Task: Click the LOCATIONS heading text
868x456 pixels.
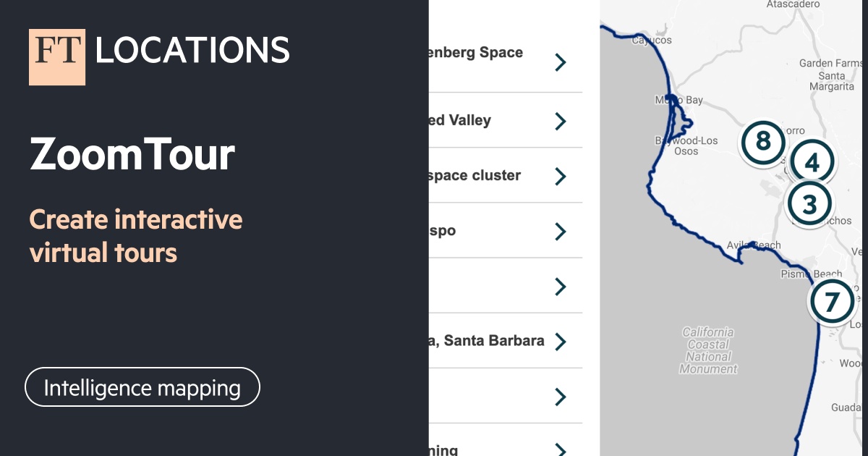Action: (190, 51)
